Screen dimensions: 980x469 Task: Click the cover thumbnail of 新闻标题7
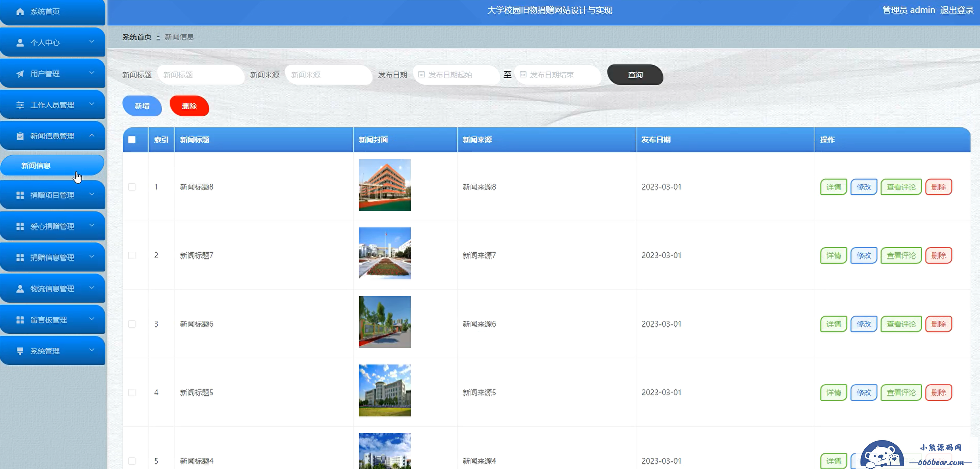point(385,253)
